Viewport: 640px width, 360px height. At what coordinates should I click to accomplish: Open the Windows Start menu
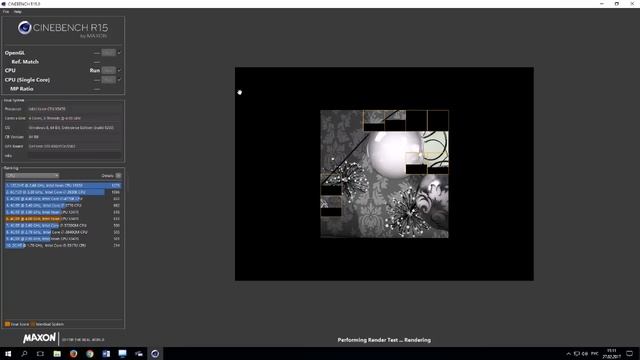[8, 353]
